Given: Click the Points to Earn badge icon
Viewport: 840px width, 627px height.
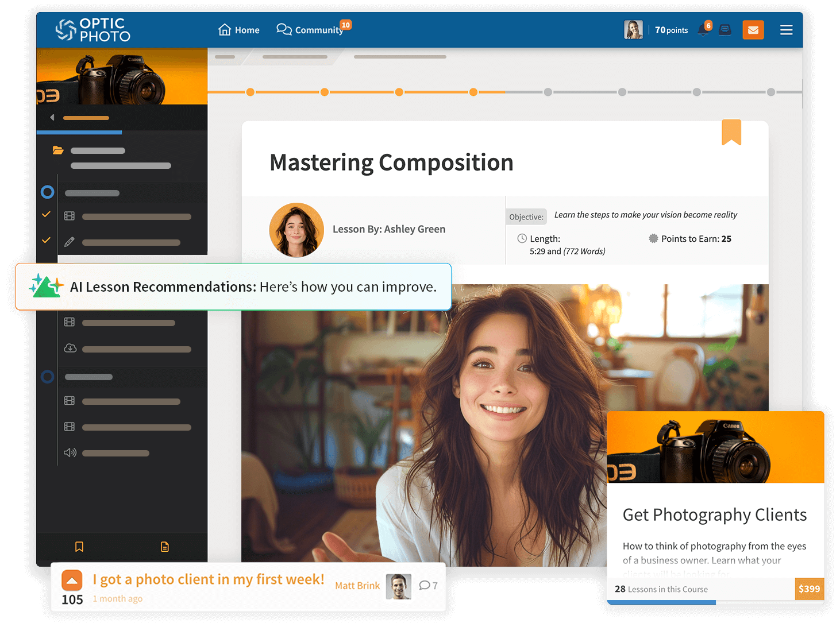Looking at the screenshot, I should pos(653,238).
